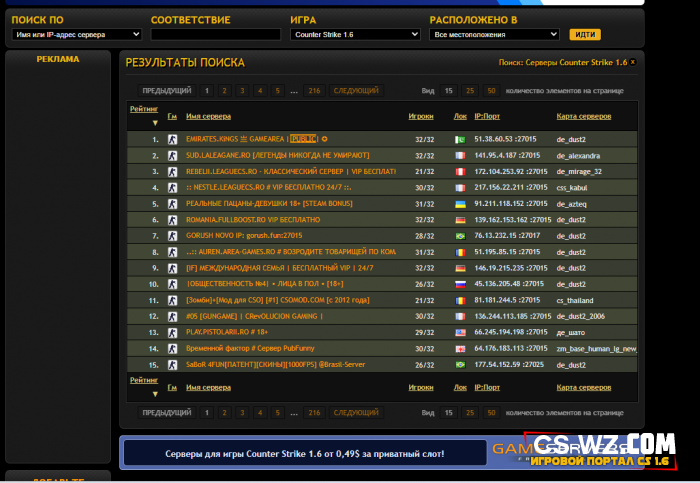Sort by the Игроки column header
Screen dimensions: 700x483
pyautogui.click(x=420, y=116)
